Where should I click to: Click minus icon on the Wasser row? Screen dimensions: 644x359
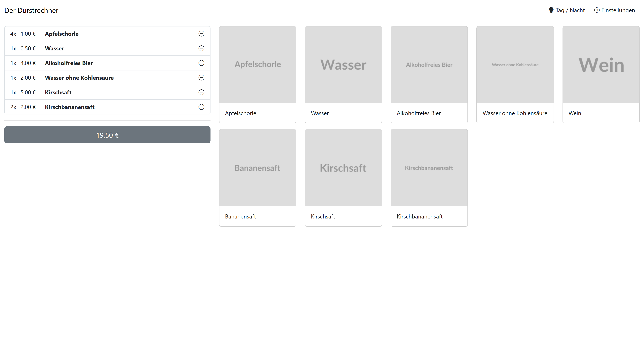(x=201, y=48)
